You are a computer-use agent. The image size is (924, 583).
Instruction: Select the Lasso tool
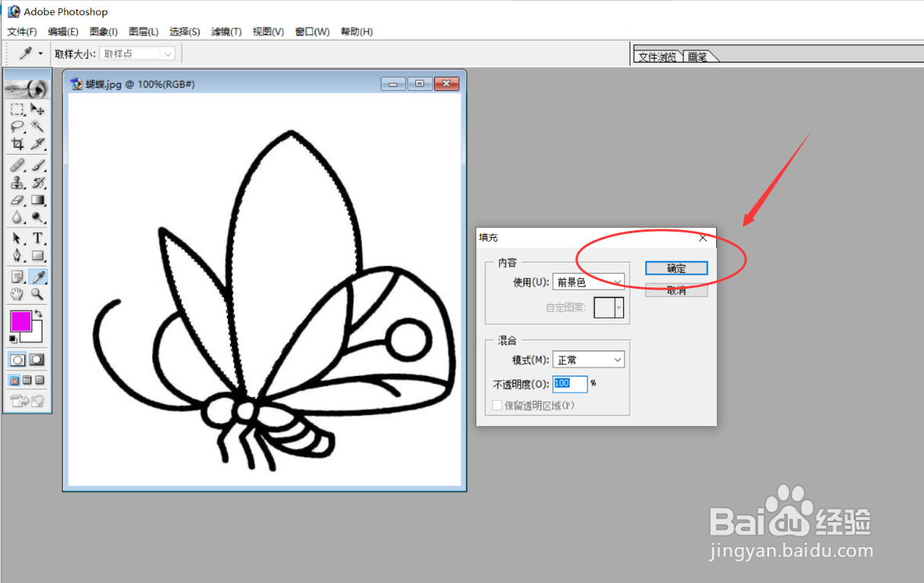(18, 127)
